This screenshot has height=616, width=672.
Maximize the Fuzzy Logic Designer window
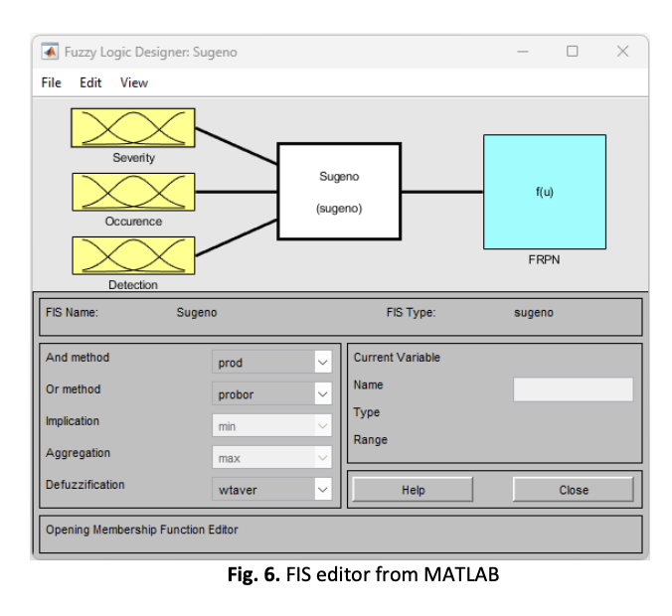[573, 52]
